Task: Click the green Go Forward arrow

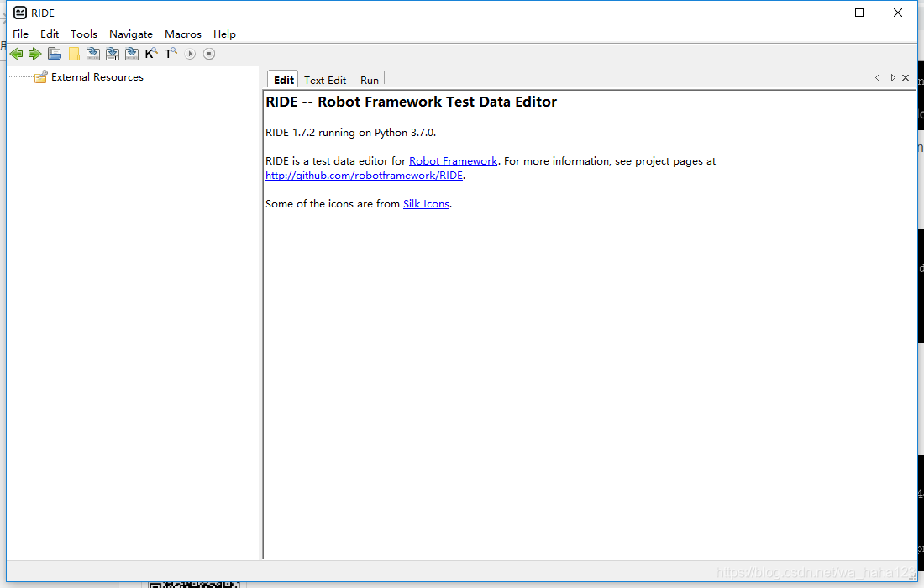Action: click(x=35, y=55)
